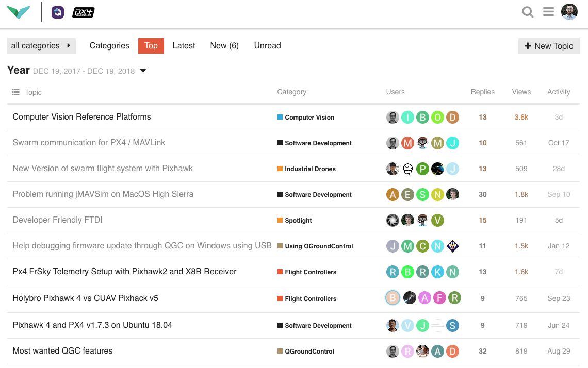The image size is (588, 368).
Task: Open Computer Vision Reference Platforms topic
Action: [81, 117]
